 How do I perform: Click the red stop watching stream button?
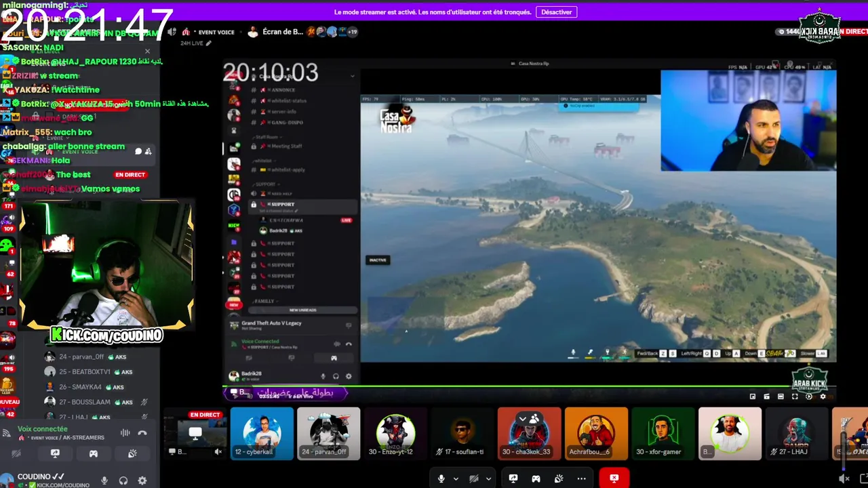coord(614,479)
